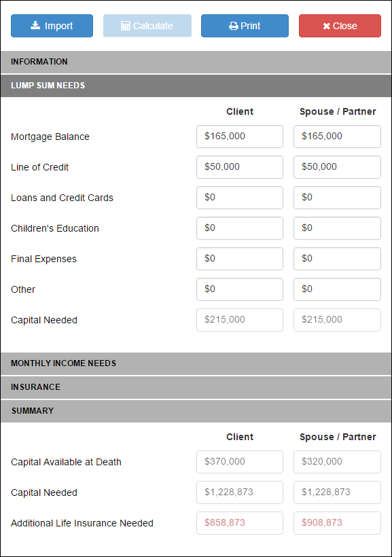
Task: Expand the Monthly Income Needs section
Action: pos(196,363)
